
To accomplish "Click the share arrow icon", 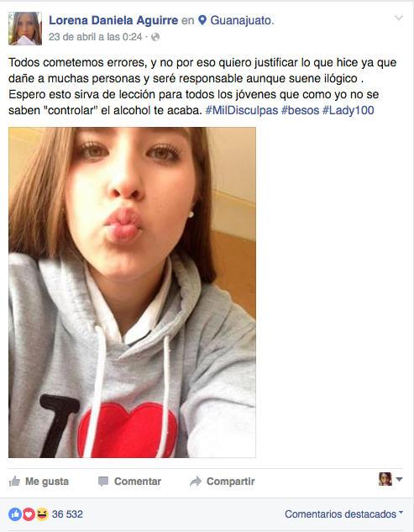I will pos(196,481).
